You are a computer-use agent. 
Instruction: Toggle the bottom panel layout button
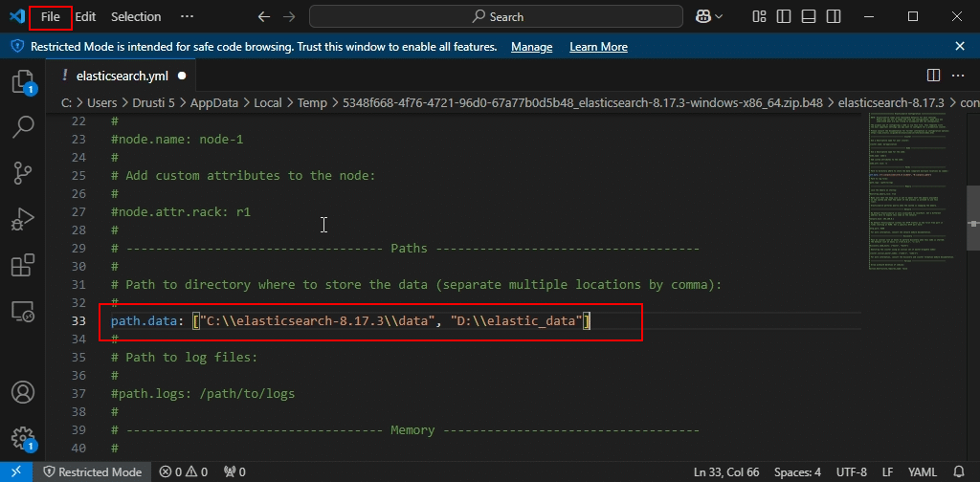pyautogui.click(x=809, y=16)
